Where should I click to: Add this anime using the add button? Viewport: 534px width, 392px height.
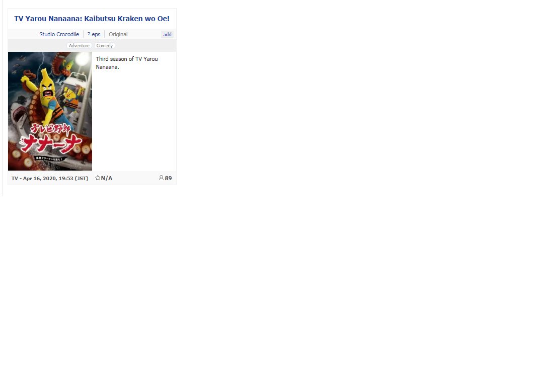tap(167, 34)
